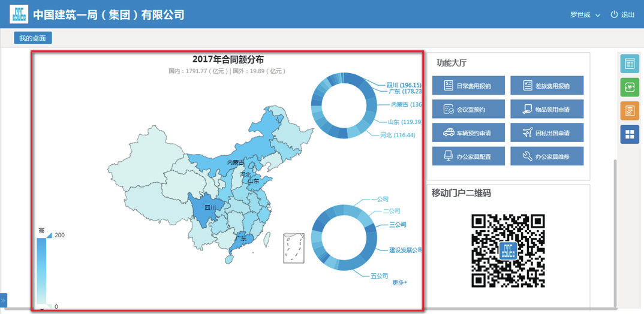Open 因私出国申请 airplane travel request

[546, 132]
